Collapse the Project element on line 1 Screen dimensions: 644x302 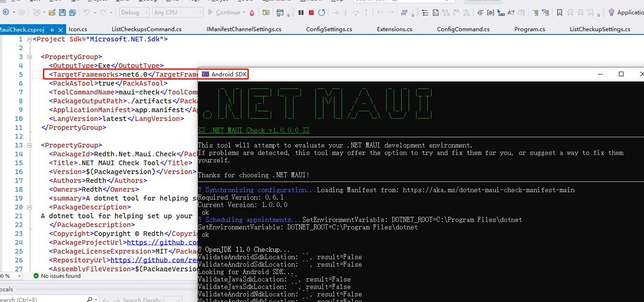(x=29, y=40)
